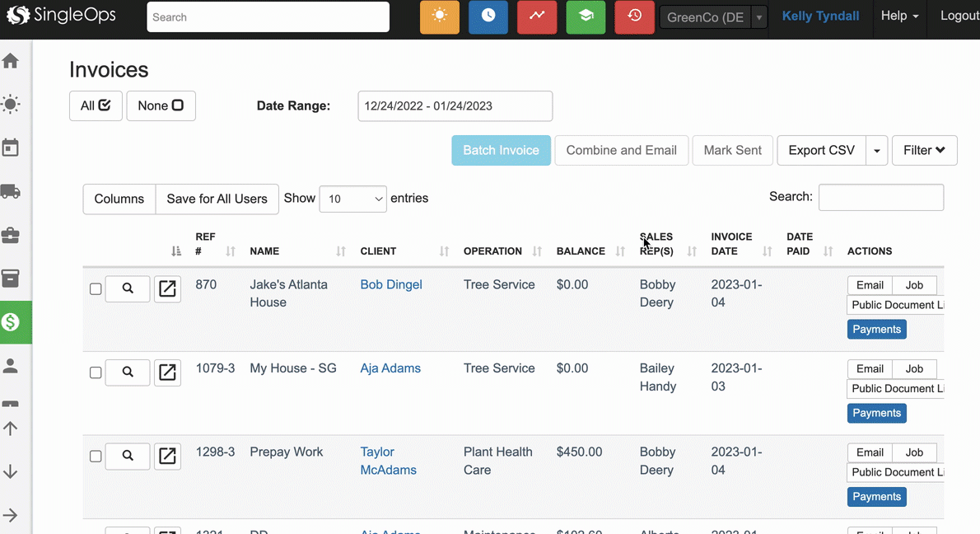The image size is (980, 534).
Task: Open the calendar icon in sidebar
Action: pos(11,148)
